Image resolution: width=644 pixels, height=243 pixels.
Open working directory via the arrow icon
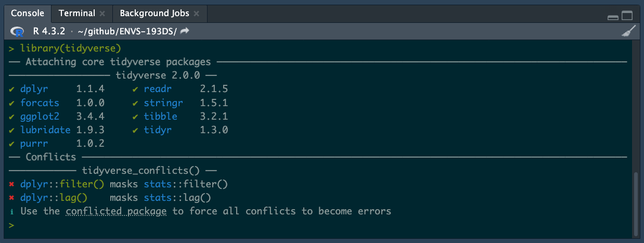[184, 31]
